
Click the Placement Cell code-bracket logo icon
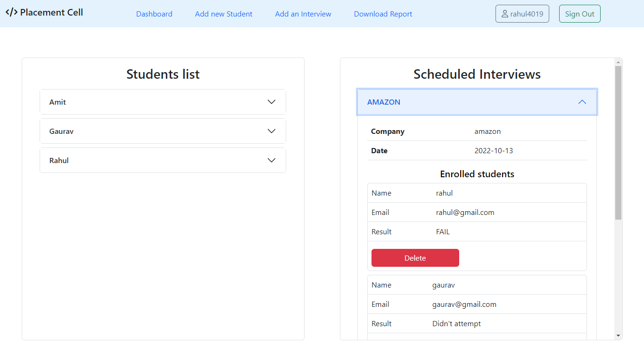click(x=11, y=12)
